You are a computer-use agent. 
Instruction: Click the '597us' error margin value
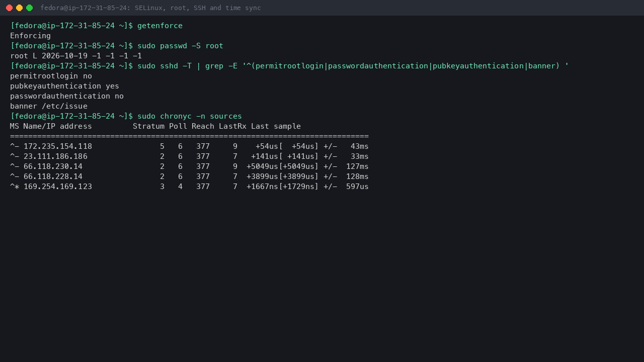(357, 187)
